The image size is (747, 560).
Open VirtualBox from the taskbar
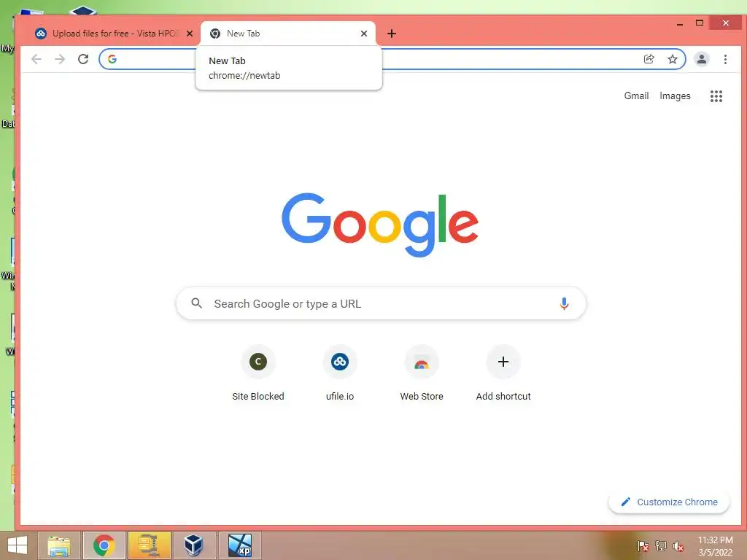coord(193,545)
